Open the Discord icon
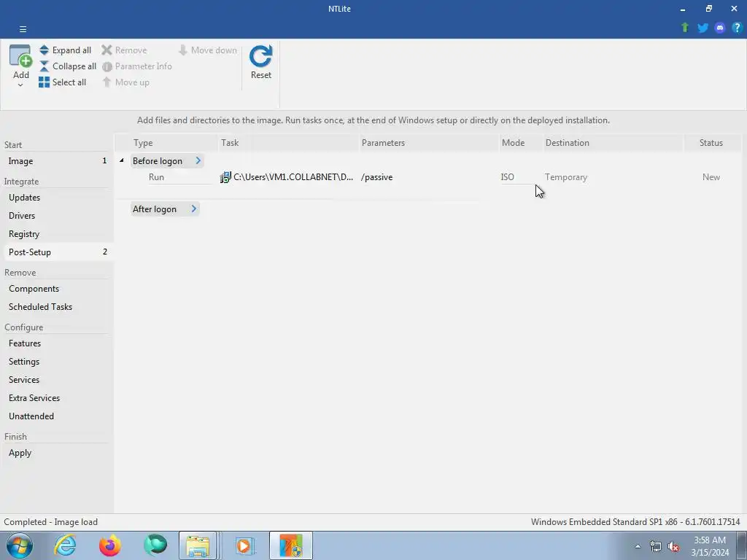Image resolution: width=747 pixels, height=560 pixels. tap(720, 28)
